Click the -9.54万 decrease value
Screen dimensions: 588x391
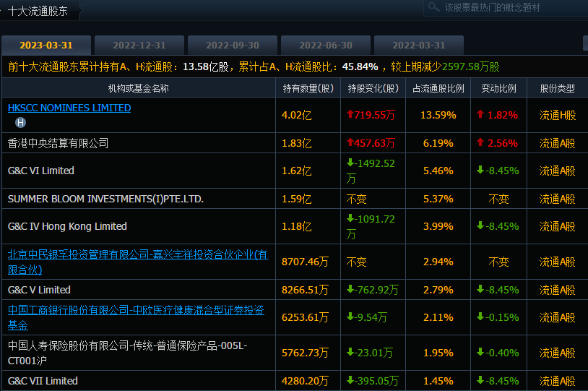click(x=367, y=317)
